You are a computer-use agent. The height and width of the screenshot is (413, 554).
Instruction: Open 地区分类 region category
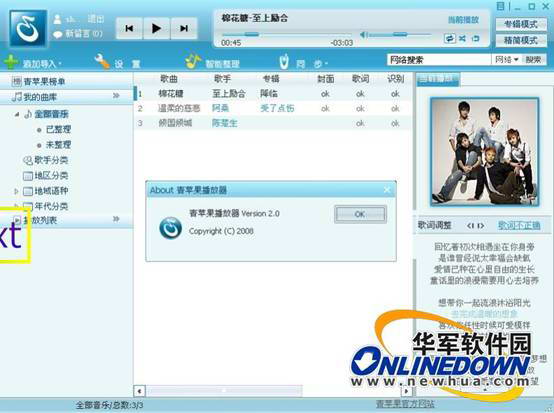[51, 176]
